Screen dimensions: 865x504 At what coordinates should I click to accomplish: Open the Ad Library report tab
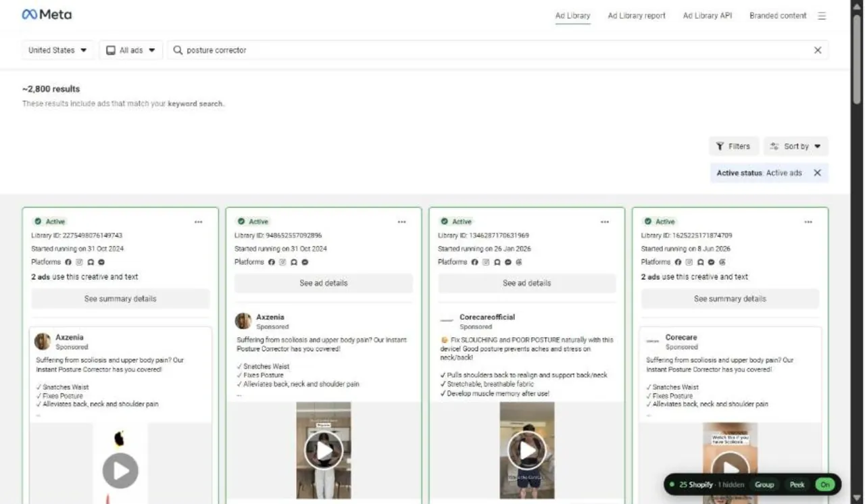[x=637, y=16]
